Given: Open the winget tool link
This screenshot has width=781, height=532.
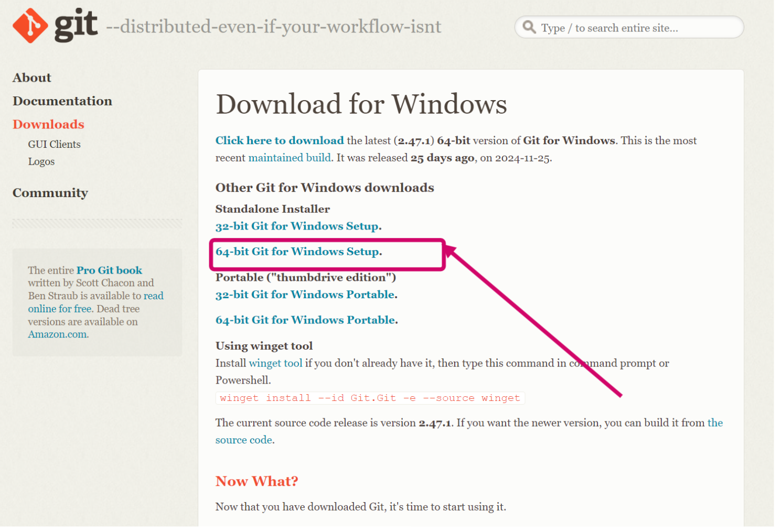Looking at the screenshot, I should [x=275, y=363].
